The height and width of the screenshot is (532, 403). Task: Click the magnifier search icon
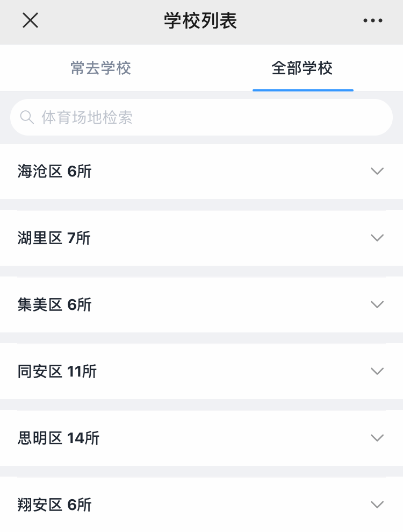point(27,117)
